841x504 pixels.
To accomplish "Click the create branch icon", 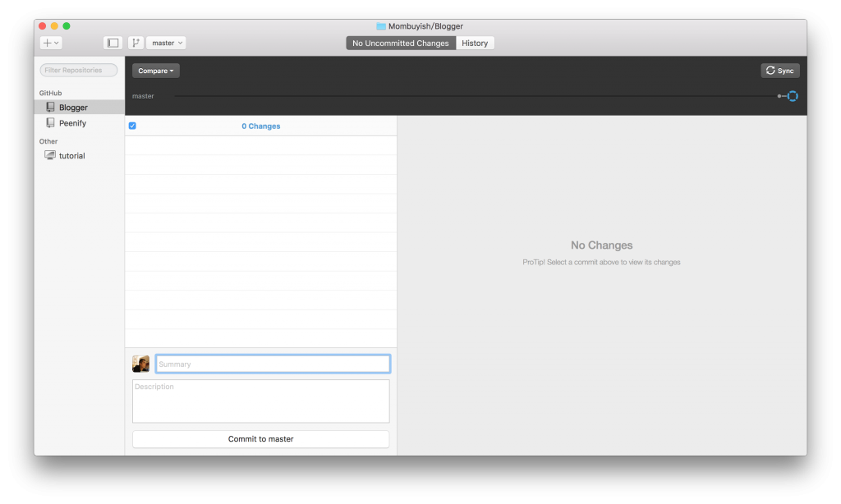I will pyautogui.click(x=136, y=43).
